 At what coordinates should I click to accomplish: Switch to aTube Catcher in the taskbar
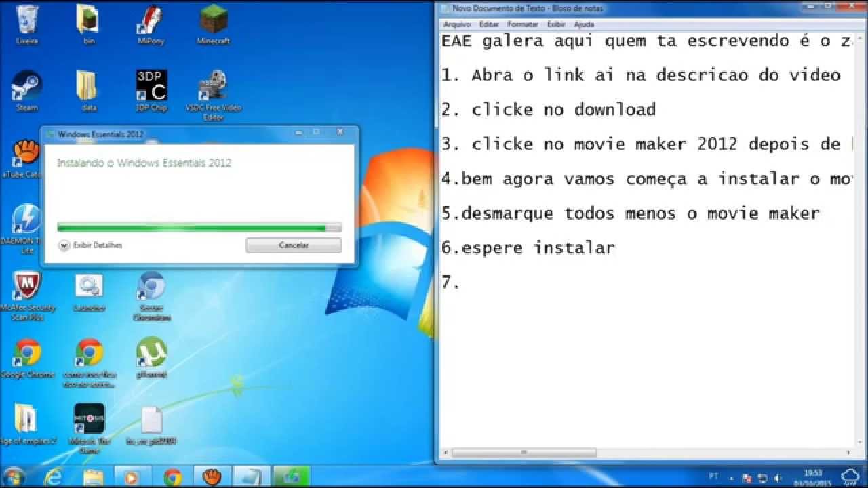[x=212, y=477]
